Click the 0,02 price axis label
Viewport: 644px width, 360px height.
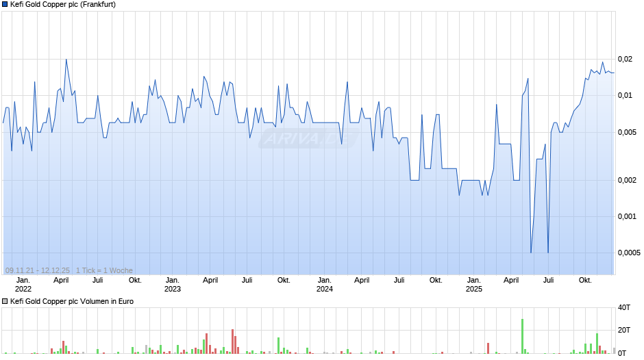pos(625,59)
